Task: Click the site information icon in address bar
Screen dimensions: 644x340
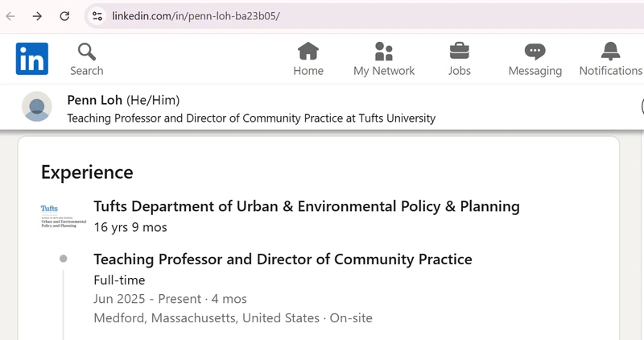Action: 97,16
